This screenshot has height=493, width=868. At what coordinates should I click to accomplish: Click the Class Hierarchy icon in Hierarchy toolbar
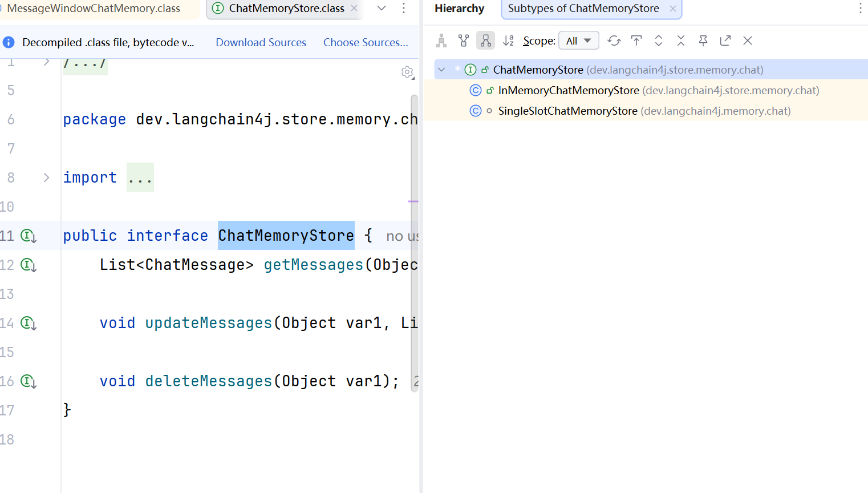click(441, 41)
